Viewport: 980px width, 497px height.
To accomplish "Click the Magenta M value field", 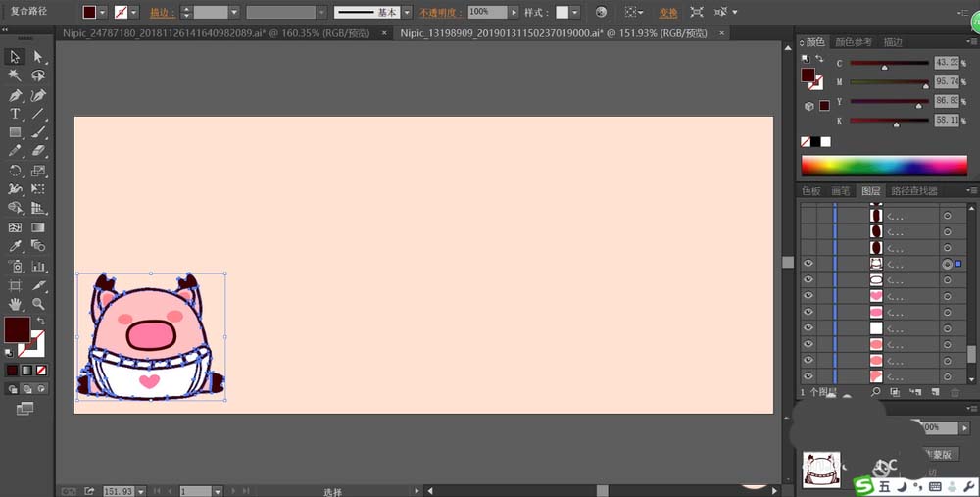I will (x=947, y=81).
